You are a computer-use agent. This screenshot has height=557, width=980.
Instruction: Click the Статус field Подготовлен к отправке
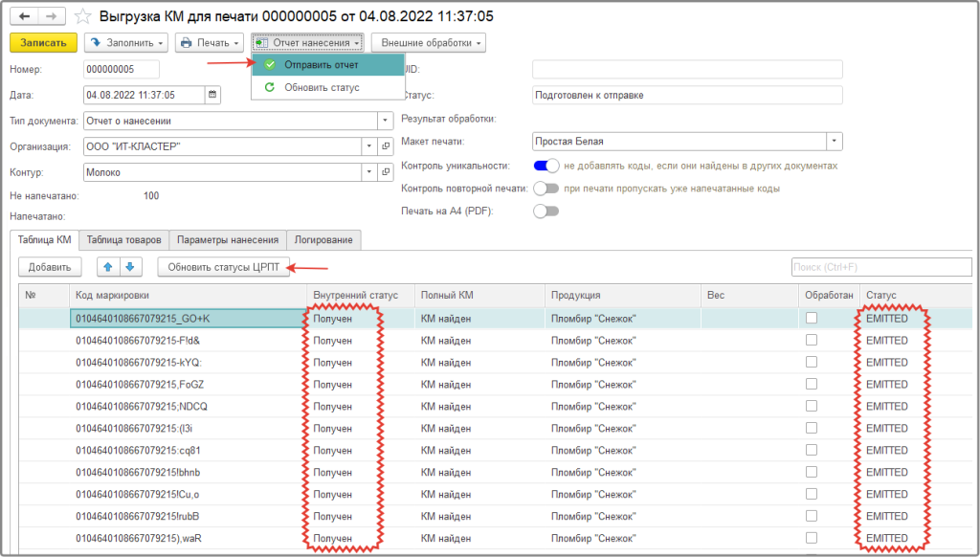[687, 95]
